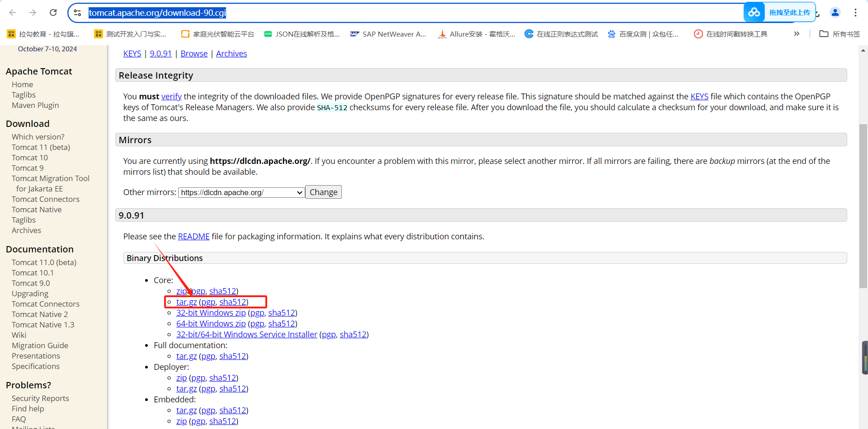Open the Browse link
Viewport: 868px width, 429px height.
click(194, 53)
